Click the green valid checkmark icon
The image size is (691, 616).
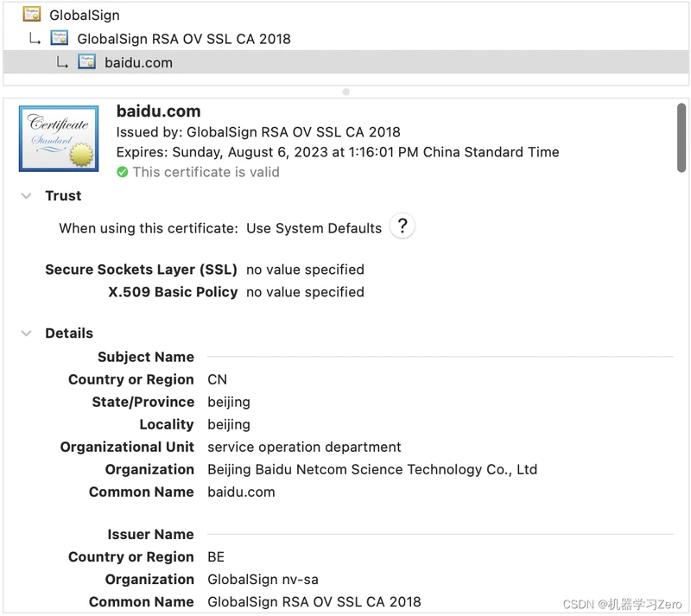[x=123, y=172]
